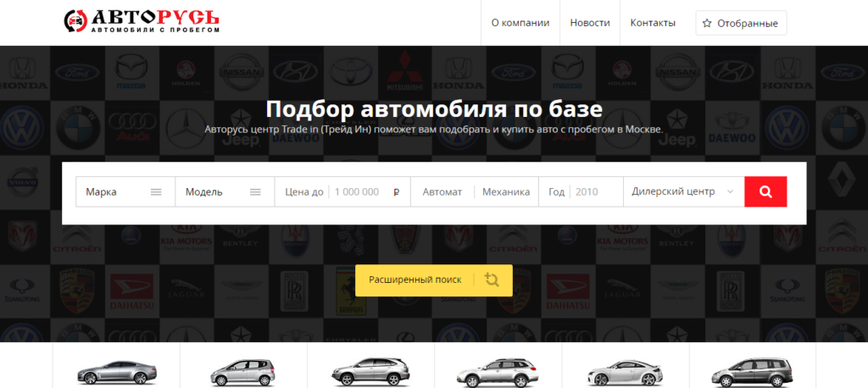
Task: Click the Авторусь logo
Action: click(x=142, y=21)
